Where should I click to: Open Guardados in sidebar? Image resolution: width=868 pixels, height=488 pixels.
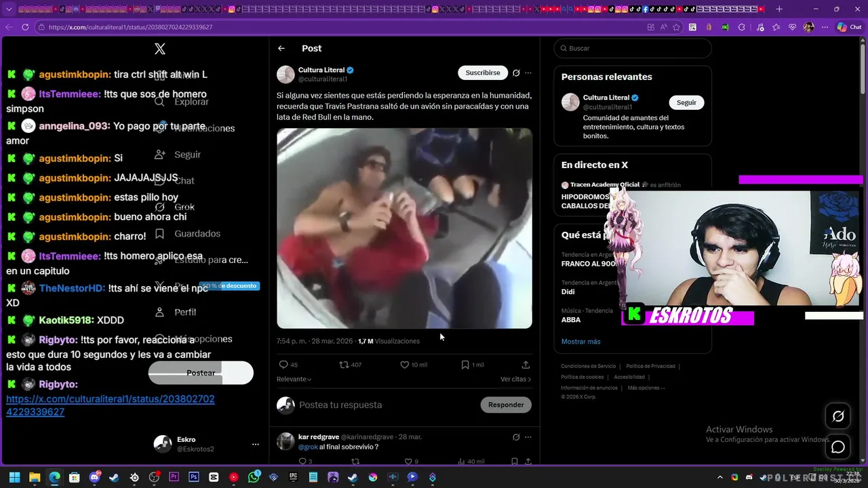pos(188,233)
